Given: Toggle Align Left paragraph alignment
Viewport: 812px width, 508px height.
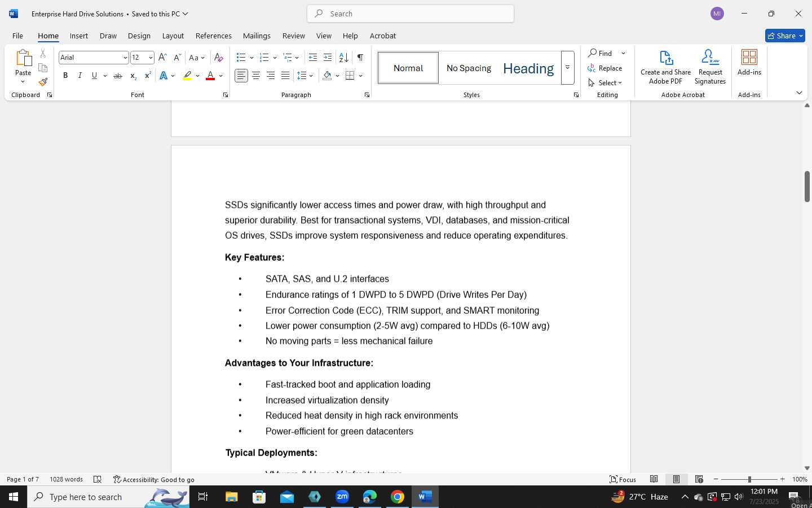Looking at the screenshot, I should [241, 76].
